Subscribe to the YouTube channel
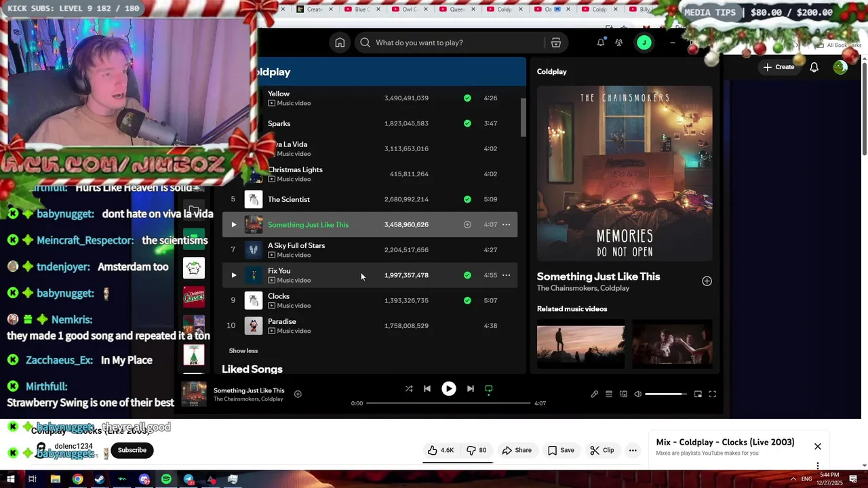 click(132, 450)
